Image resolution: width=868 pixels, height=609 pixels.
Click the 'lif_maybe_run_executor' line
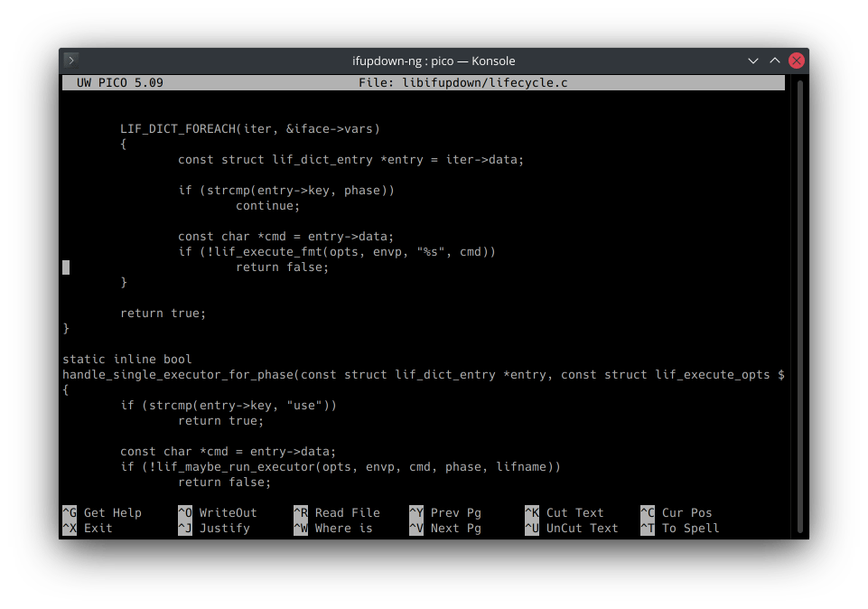341,467
